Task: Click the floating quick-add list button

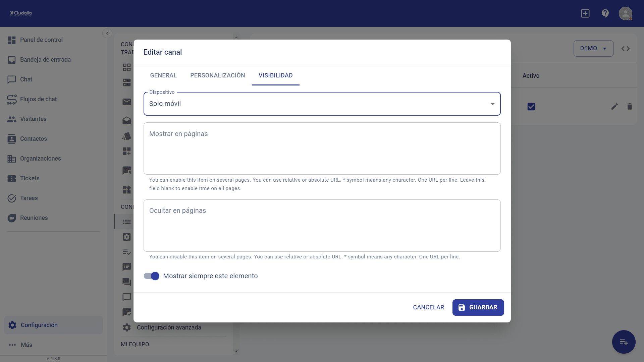Action: click(624, 342)
